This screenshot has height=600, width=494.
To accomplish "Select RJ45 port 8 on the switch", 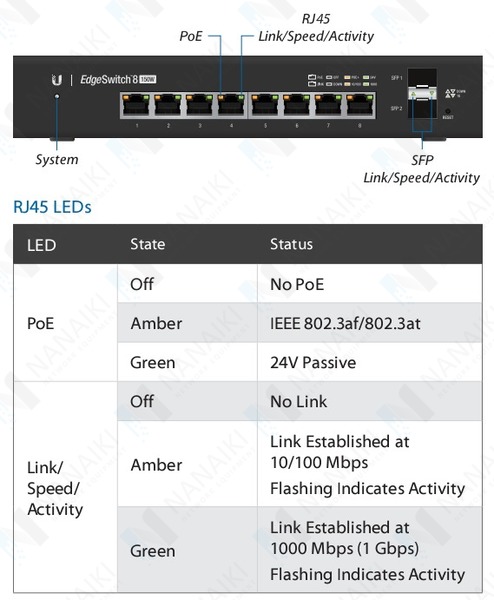I will 360,105.
